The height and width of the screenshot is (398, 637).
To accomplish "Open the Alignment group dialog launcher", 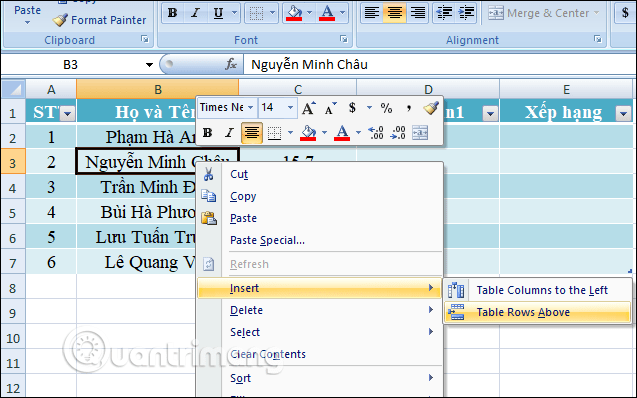I will (598, 39).
